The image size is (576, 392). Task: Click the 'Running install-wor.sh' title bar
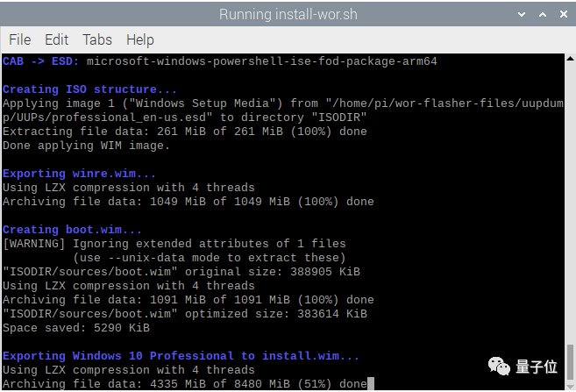[x=288, y=14]
